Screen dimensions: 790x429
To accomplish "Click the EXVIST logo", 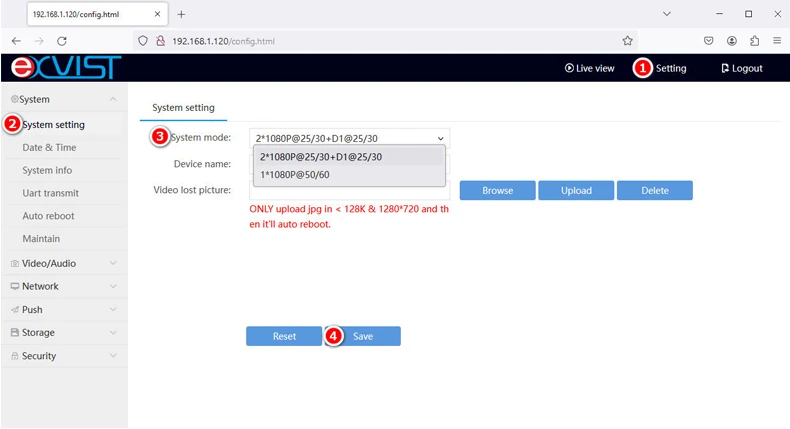I will click(66, 67).
